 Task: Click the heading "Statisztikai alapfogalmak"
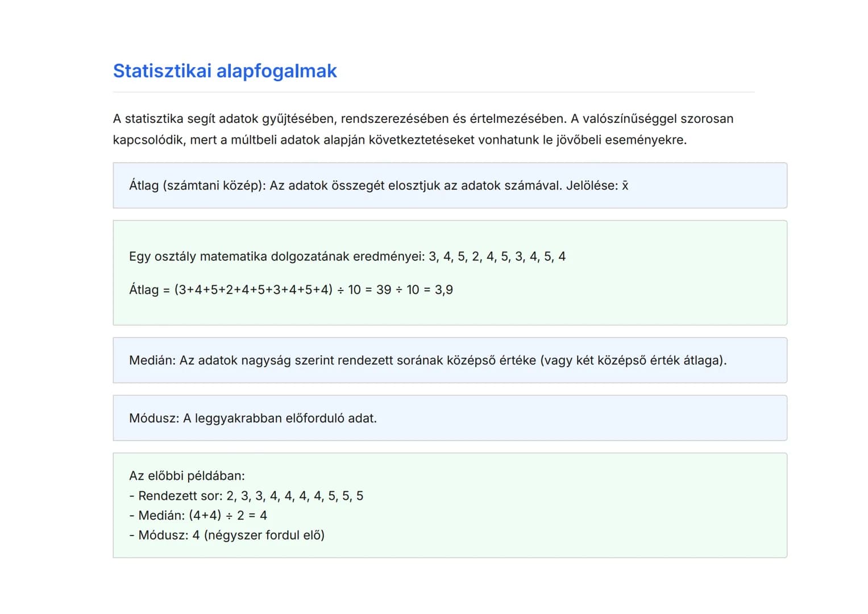pos(225,71)
